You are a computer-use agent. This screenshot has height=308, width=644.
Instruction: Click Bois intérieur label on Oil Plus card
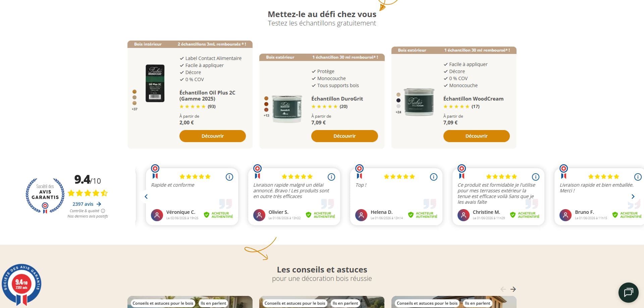[x=148, y=44]
